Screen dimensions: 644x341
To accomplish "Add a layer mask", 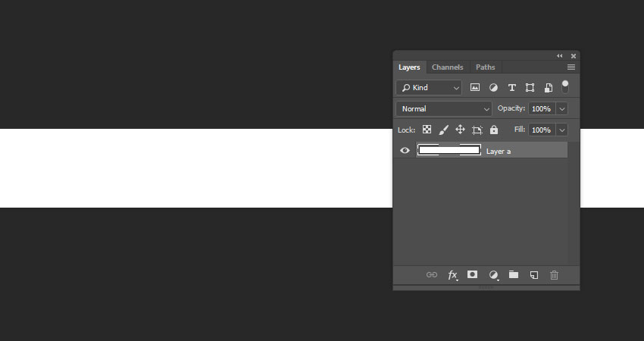I will click(x=473, y=274).
